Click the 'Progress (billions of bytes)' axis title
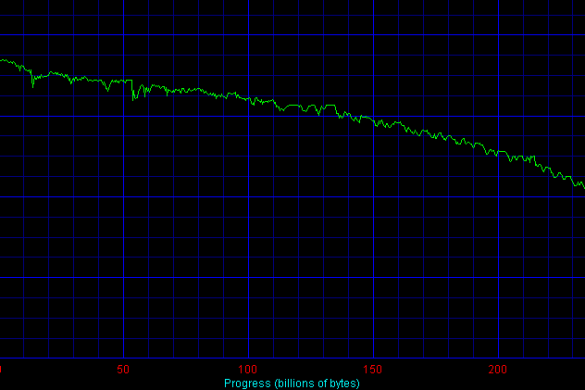This screenshot has height=390, width=585. [292, 383]
